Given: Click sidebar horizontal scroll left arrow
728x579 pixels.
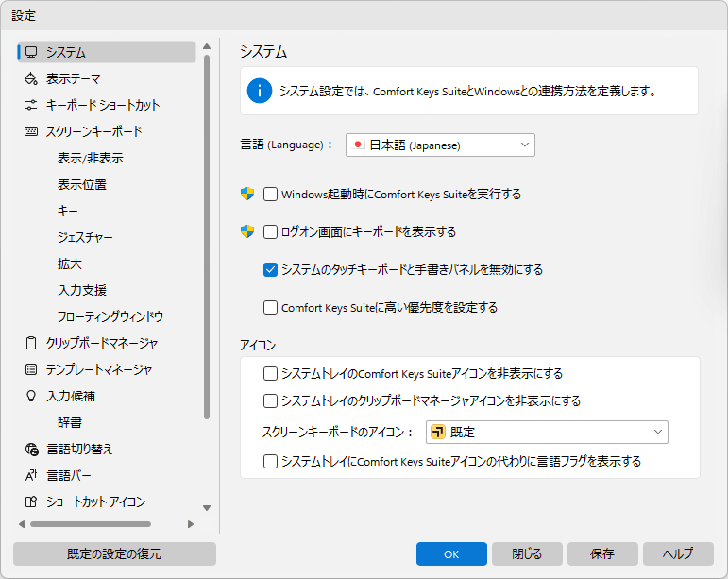Looking at the screenshot, I should pos(22,524).
